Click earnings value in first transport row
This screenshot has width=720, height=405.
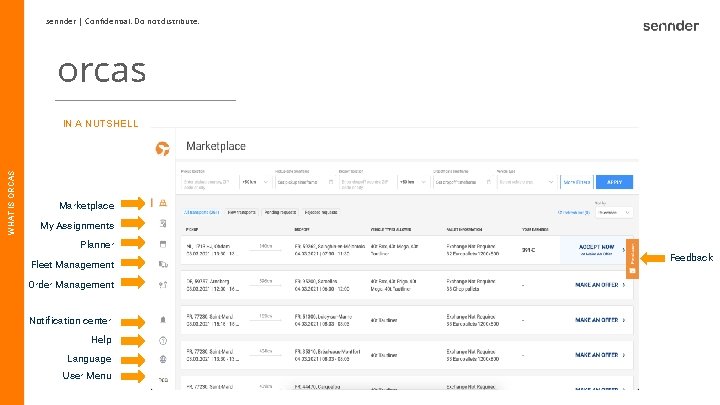(528, 250)
